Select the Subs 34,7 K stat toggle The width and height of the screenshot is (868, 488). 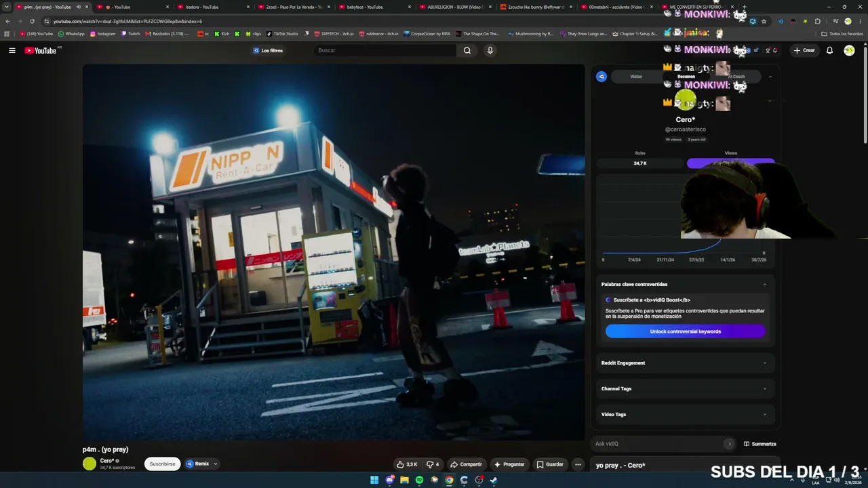click(x=640, y=163)
